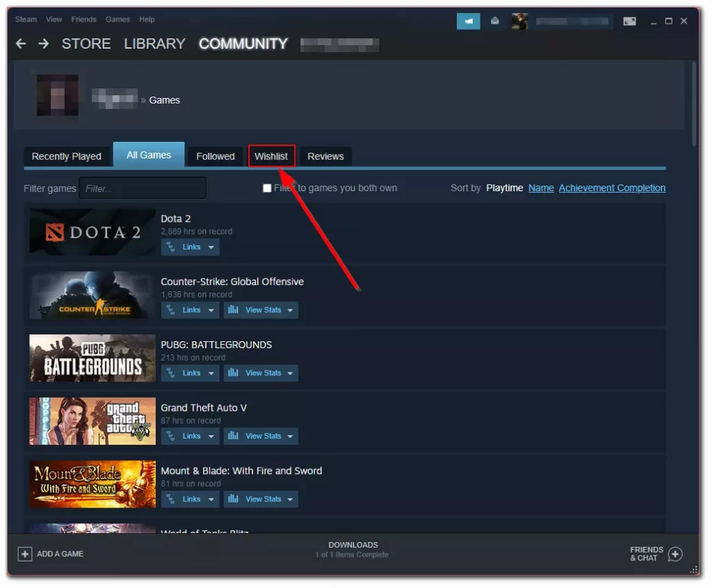
Task: Open the announcements megaphone icon
Action: (468, 21)
